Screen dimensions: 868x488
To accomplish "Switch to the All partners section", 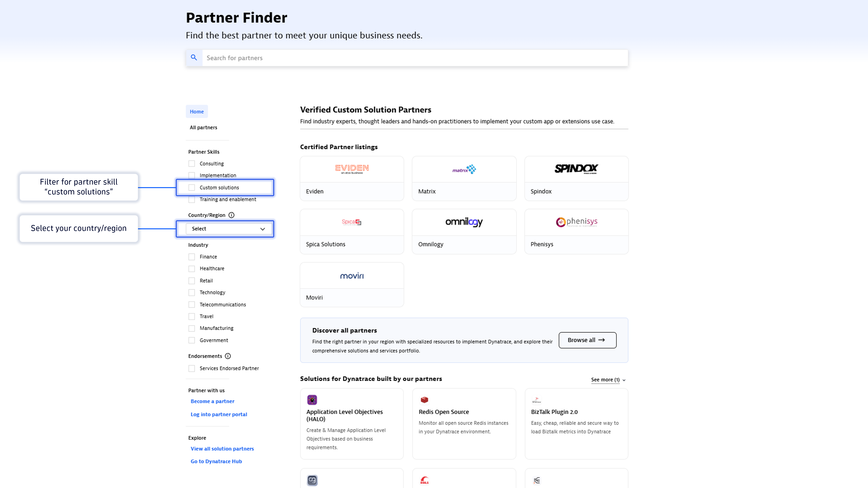I will [203, 127].
